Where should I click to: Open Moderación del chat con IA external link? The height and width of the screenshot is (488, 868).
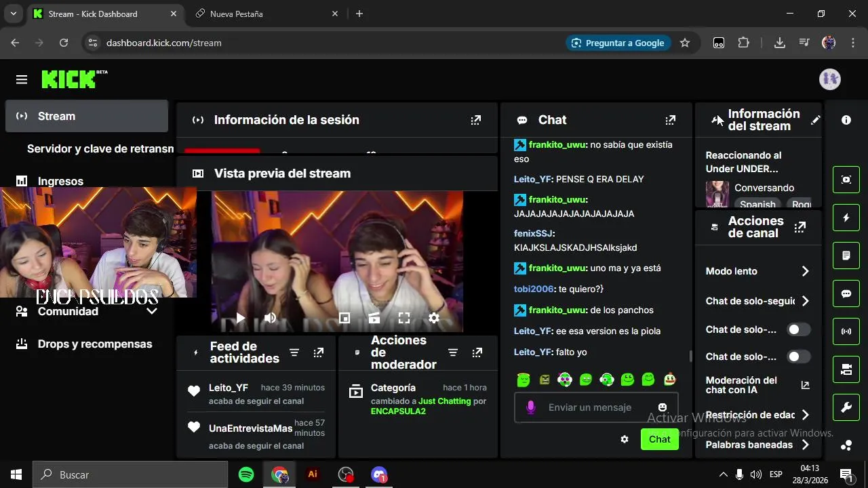pos(805,385)
